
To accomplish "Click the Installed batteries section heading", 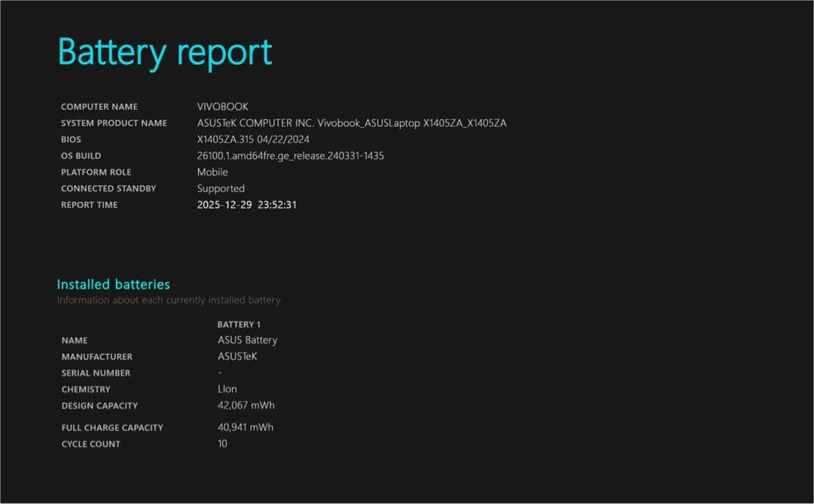I will 113,284.
